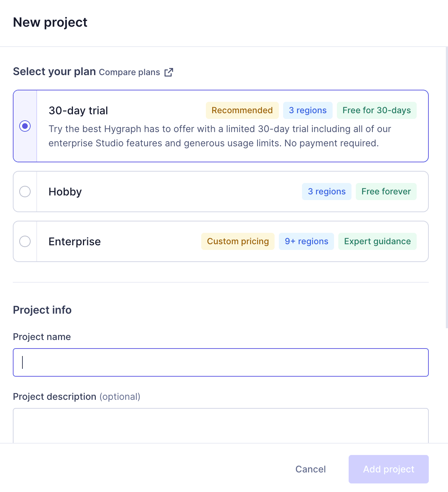448x492 pixels.
Task: Click the 9+ regions badge
Action: tap(306, 241)
